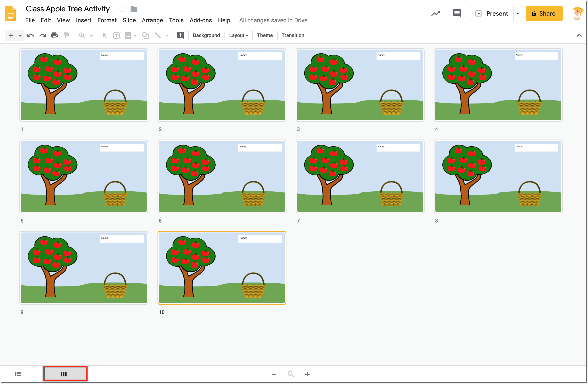Expand the zoom level dropdown arrow
Image resolution: width=588 pixels, height=384 pixels.
click(x=91, y=36)
